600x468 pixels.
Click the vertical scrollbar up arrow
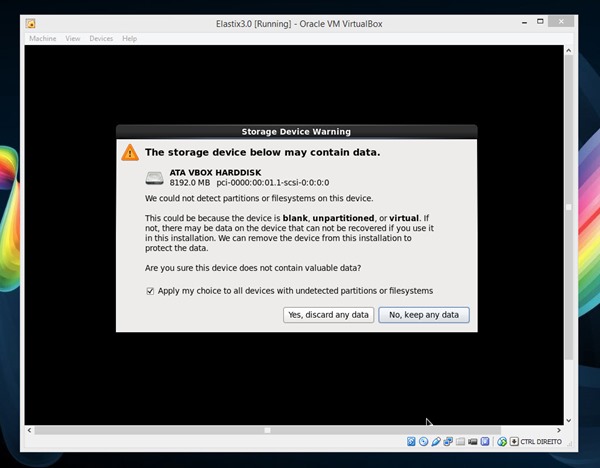click(x=569, y=51)
